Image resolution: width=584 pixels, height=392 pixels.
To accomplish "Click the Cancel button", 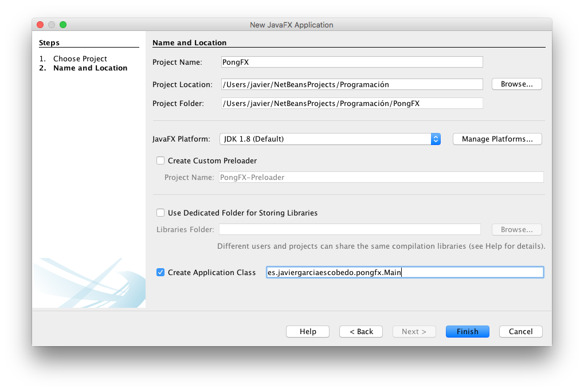I will [520, 332].
